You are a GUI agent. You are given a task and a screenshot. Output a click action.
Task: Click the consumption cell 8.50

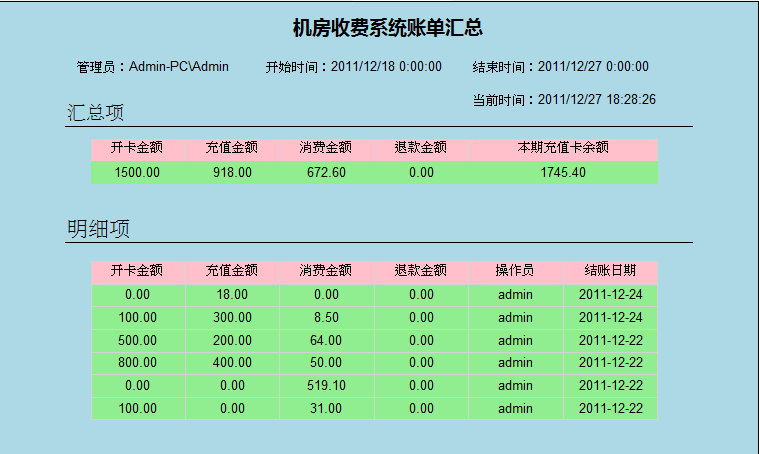point(327,318)
